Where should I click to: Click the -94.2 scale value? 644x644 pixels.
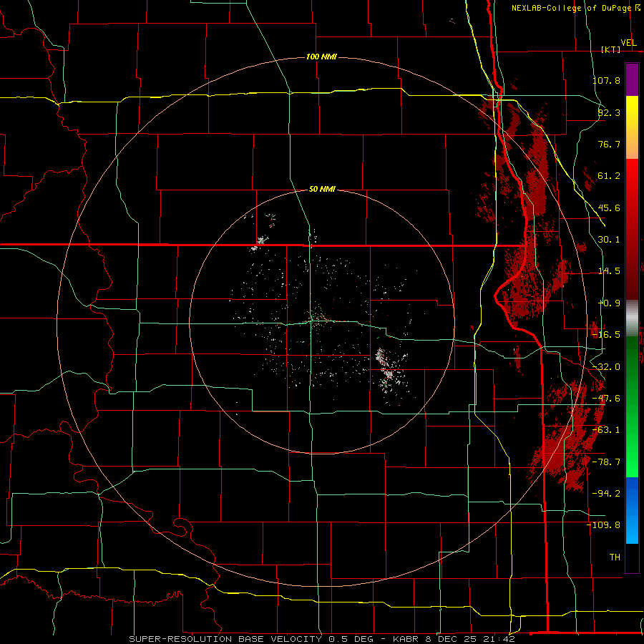606,493
